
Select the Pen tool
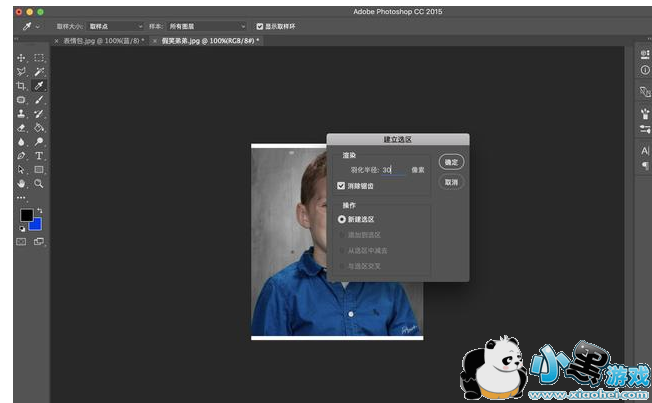[22, 156]
